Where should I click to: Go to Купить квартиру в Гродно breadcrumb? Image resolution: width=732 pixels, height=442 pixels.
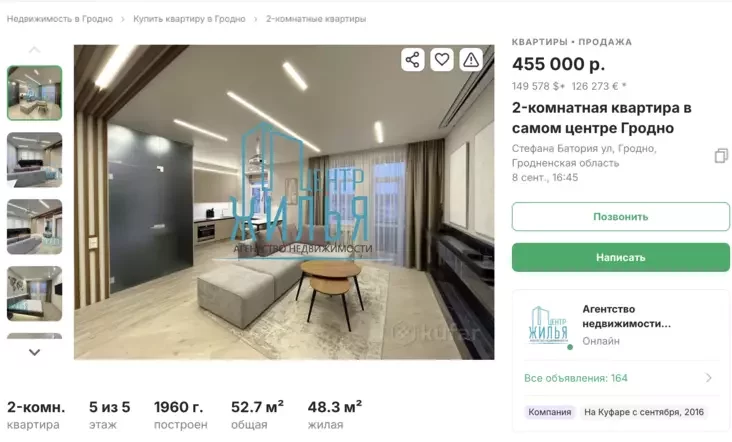tap(189, 19)
